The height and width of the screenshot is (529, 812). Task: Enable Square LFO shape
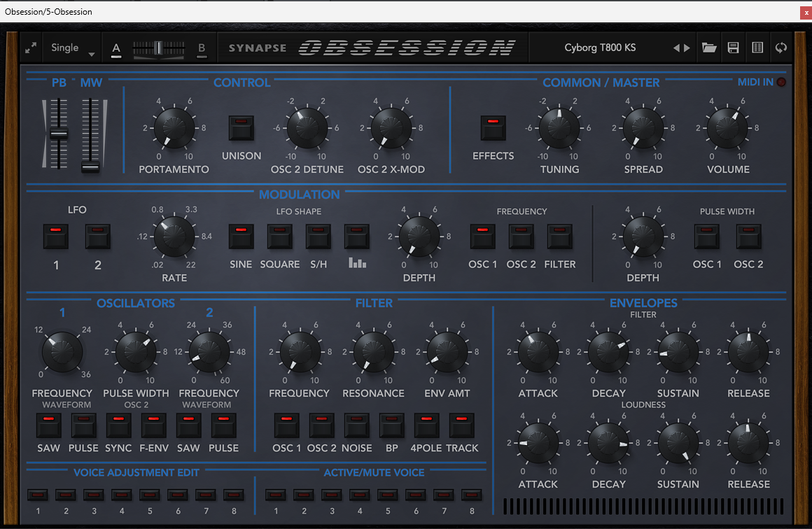point(279,237)
